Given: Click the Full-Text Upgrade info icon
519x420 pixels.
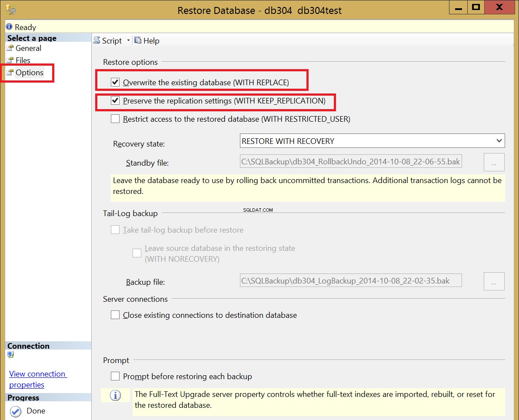Looking at the screenshot, I should (x=115, y=395).
